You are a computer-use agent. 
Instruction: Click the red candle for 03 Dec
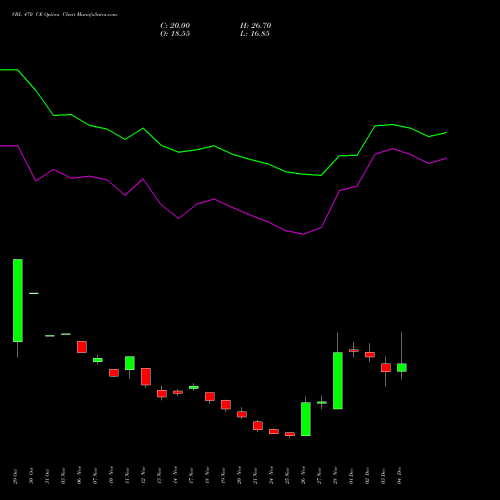click(386, 368)
